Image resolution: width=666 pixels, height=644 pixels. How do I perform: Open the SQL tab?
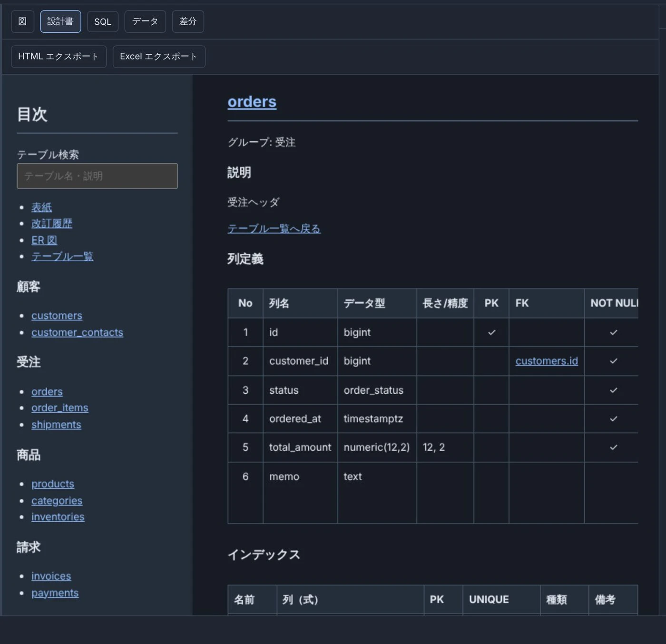[x=103, y=21]
